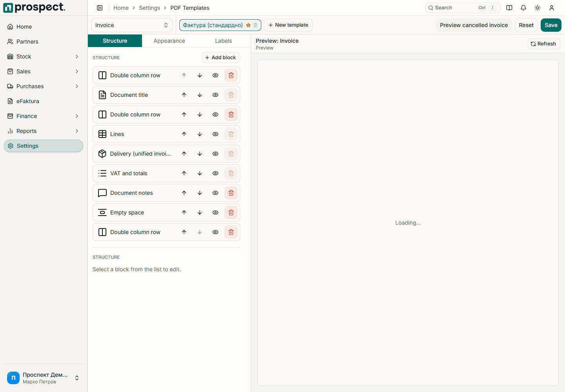Viewport: 565px width, 392px height.
Task: Click the prospect logo
Action: coord(34,7)
